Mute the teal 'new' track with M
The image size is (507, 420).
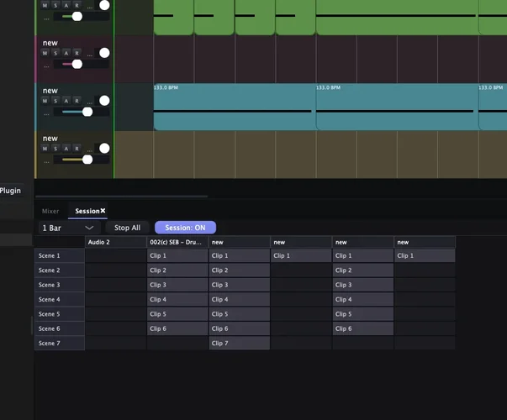tap(45, 101)
